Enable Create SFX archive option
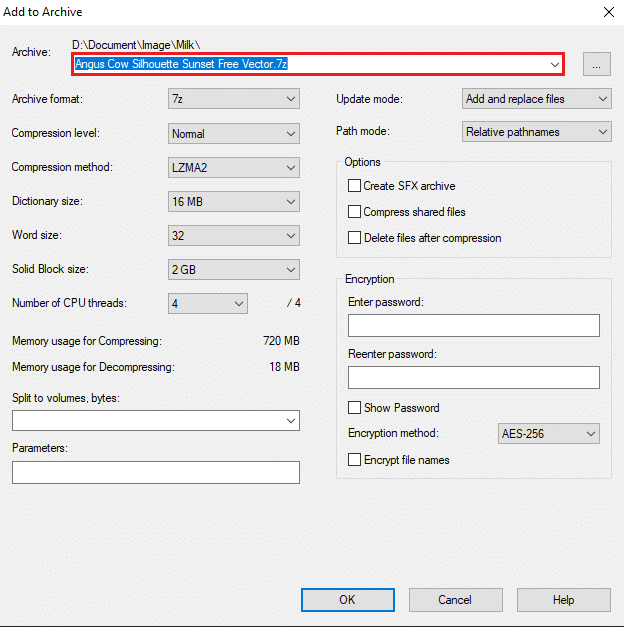This screenshot has height=628, width=624. point(354,186)
